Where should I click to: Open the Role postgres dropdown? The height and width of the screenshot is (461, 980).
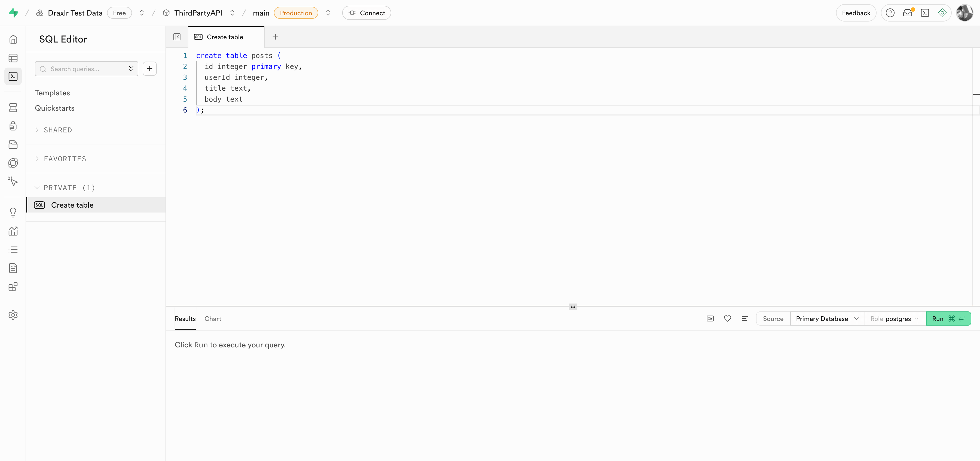[x=895, y=319]
